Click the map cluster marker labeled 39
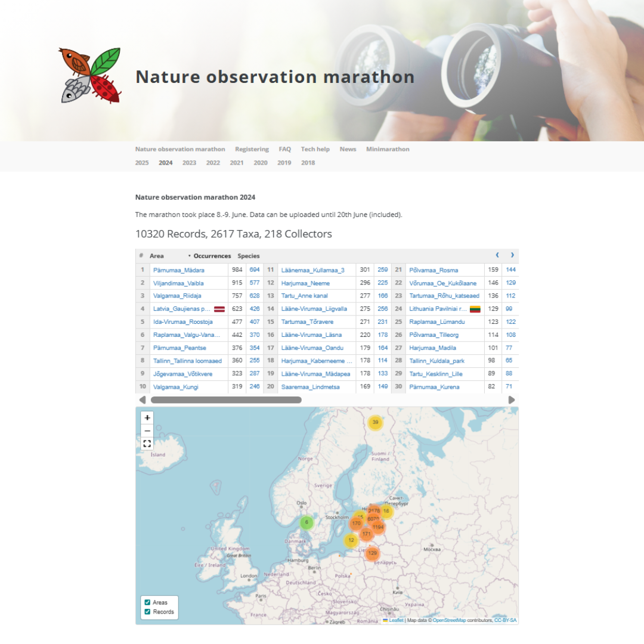 tap(375, 423)
